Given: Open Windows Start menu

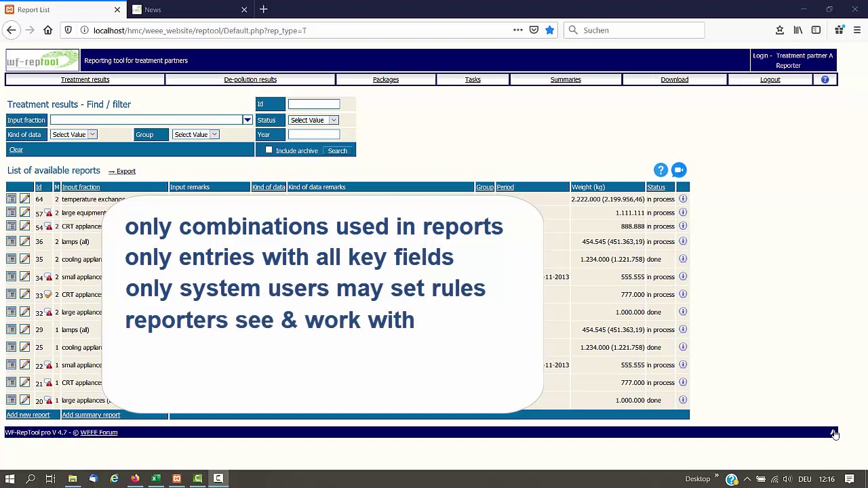Looking at the screenshot, I should click(x=9, y=479).
